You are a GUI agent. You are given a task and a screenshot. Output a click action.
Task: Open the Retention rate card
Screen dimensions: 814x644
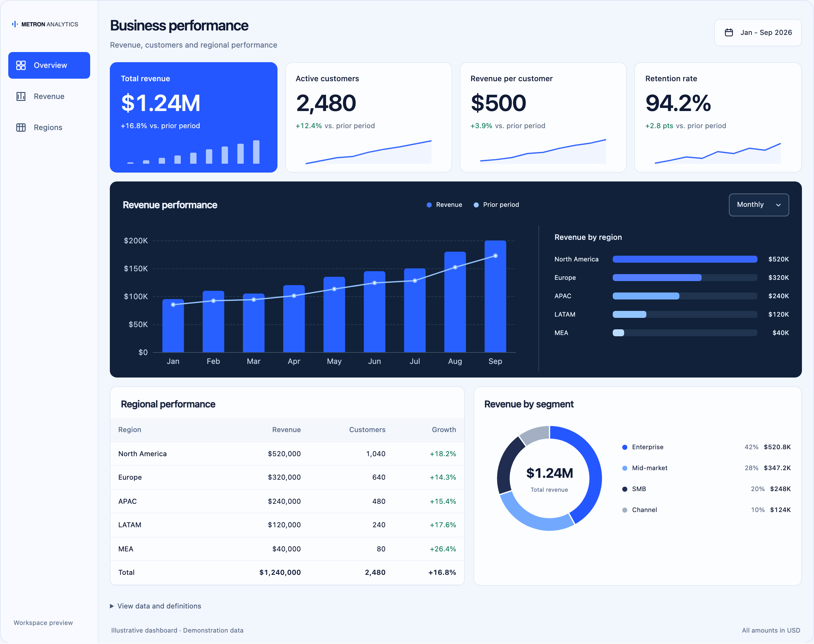tap(718, 117)
